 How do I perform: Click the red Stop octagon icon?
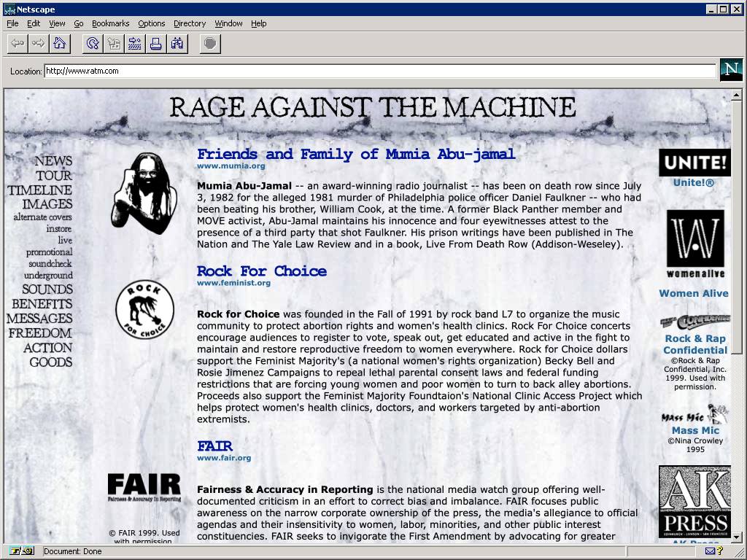click(209, 43)
